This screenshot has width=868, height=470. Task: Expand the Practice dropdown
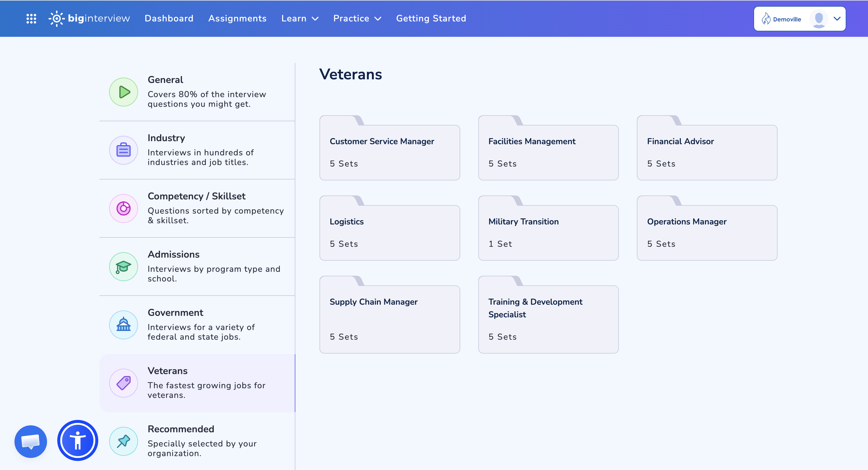click(x=357, y=18)
